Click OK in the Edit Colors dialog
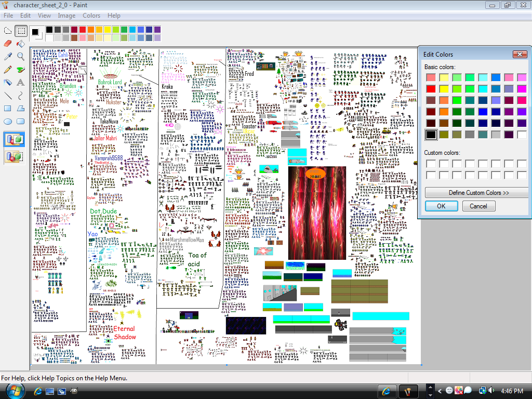Screen dimensions: 532x399 pyautogui.click(x=441, y=206)
